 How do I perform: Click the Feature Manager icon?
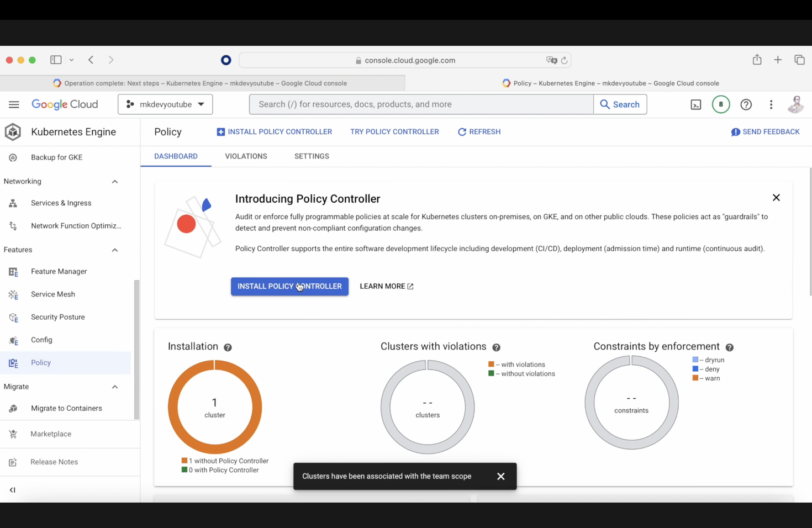pos(13,272)
